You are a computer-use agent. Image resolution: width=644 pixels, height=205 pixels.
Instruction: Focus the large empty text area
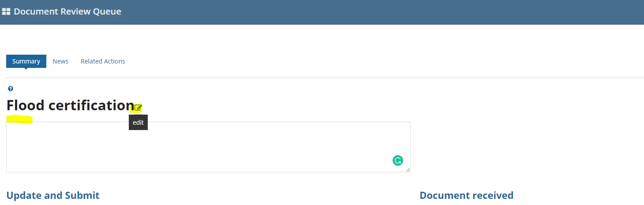click(208, 147)
